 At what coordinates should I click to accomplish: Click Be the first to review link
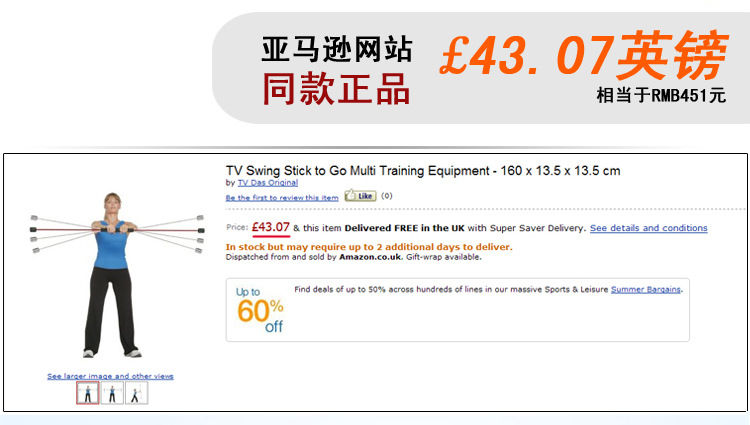[282, 197]
